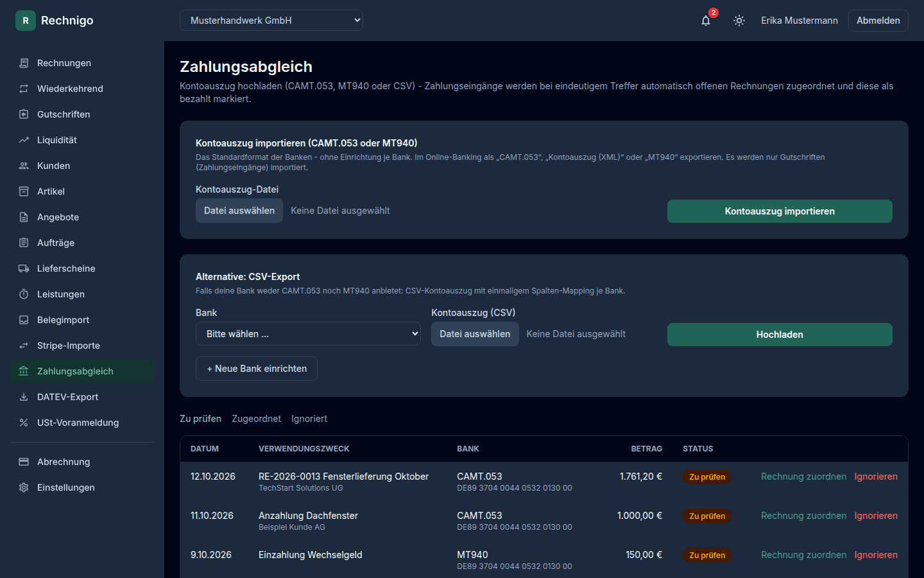Click the Leistungen stopwatch icon
Screen dimensions: 924x578
pos(24,294)
